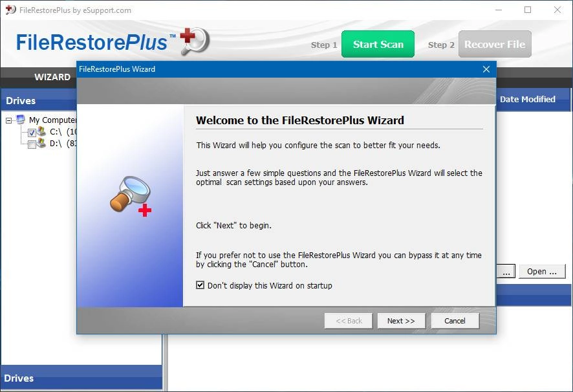Click the C:\ drive icon
This screenshot has height=392, width=573.
(x=41, y=131)
